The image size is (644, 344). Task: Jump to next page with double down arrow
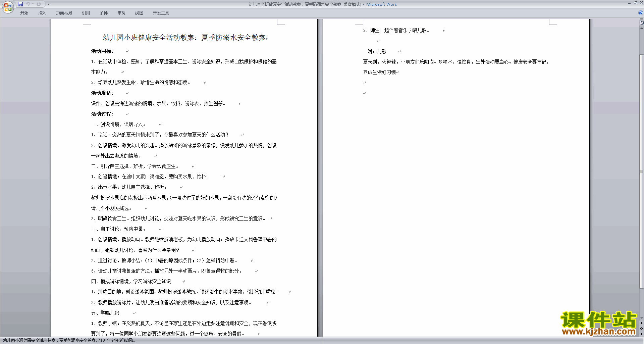click(641, 334)
